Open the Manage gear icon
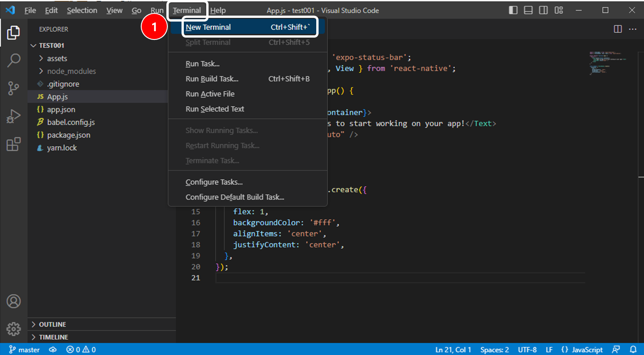 pos(14,329)
